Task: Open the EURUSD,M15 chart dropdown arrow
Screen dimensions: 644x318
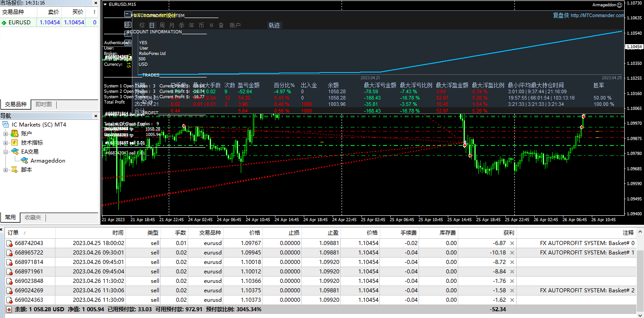Action: point(105,5)
